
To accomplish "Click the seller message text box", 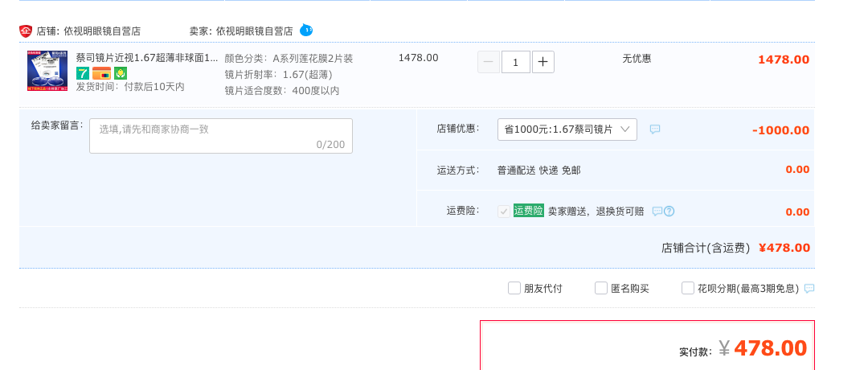I will (221, 136).
